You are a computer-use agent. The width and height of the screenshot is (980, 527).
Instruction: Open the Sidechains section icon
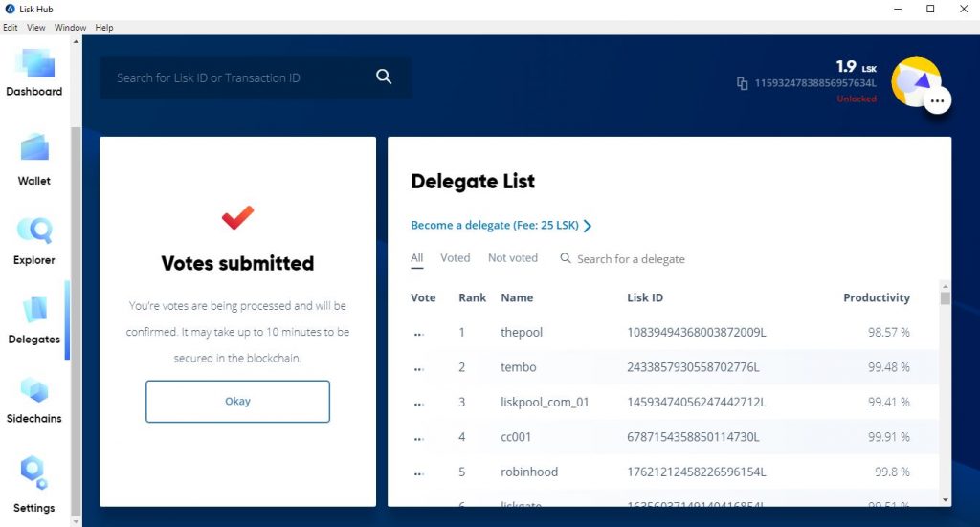tap(34, 390)
